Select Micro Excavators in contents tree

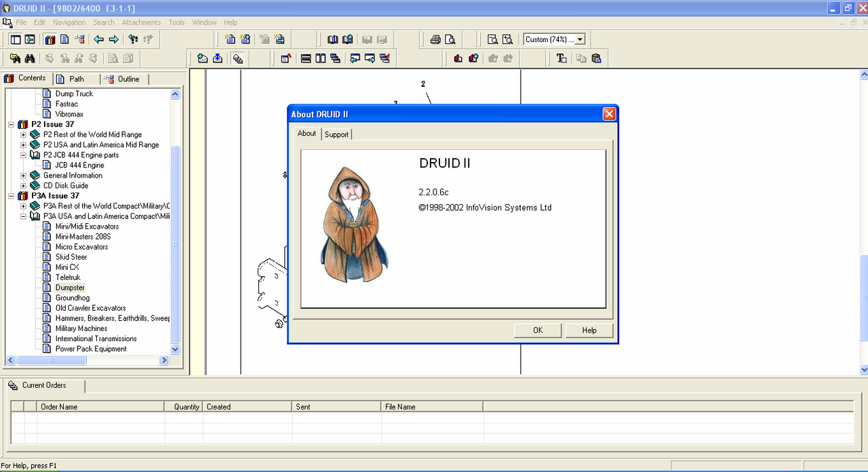tap(81, 247)
